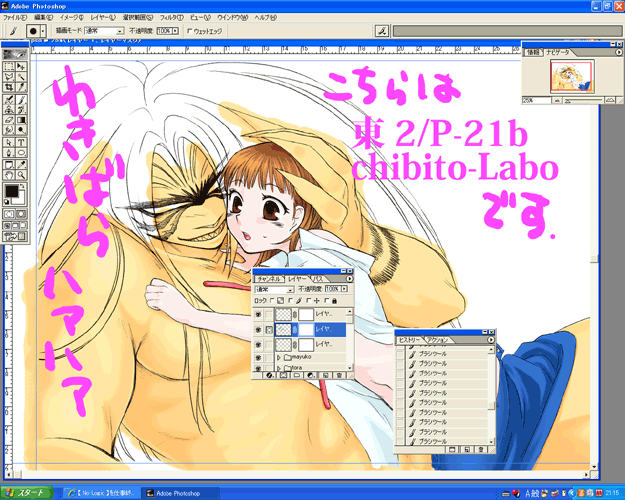Screen dimensions: 625x500
Task: Create new layer in Layers panel
Action: (326, 375)
